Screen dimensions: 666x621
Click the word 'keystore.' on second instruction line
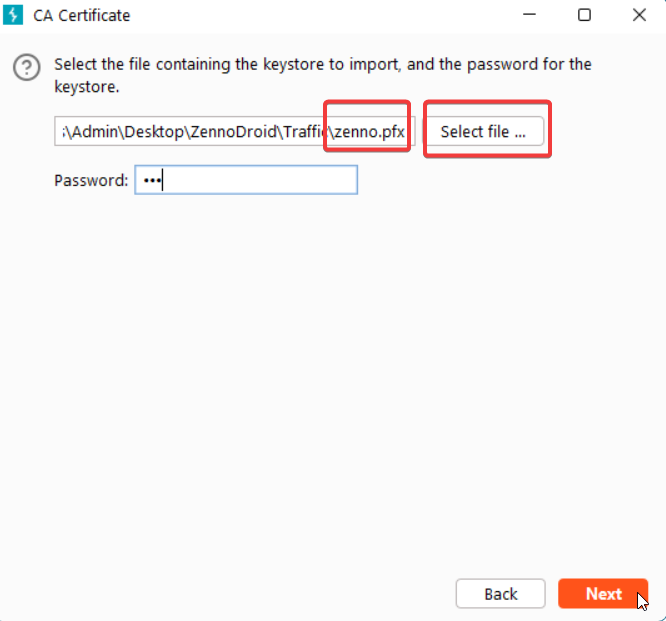pos(87,86)
